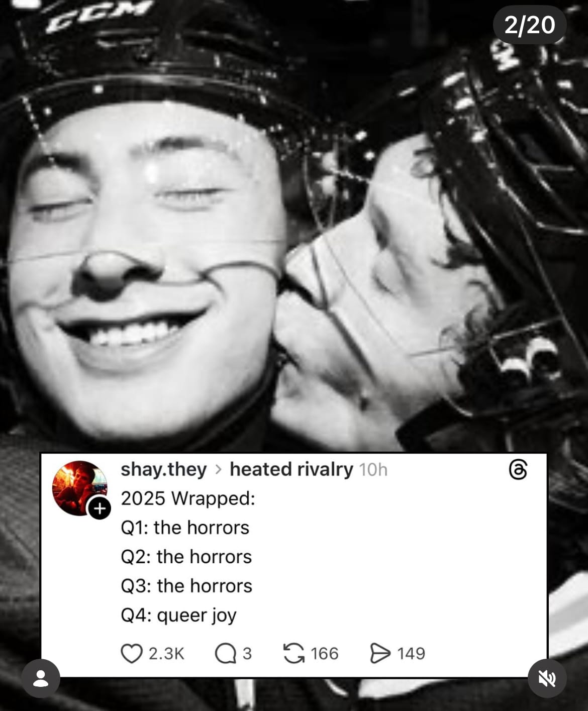Click the 2/20 slide counter badge

tap(530, 25)
